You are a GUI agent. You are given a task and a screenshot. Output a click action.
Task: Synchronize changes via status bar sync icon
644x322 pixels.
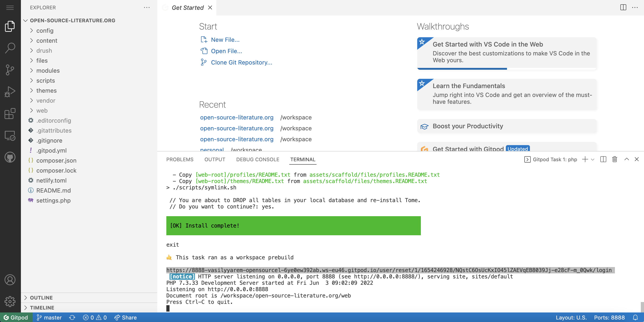72,317
